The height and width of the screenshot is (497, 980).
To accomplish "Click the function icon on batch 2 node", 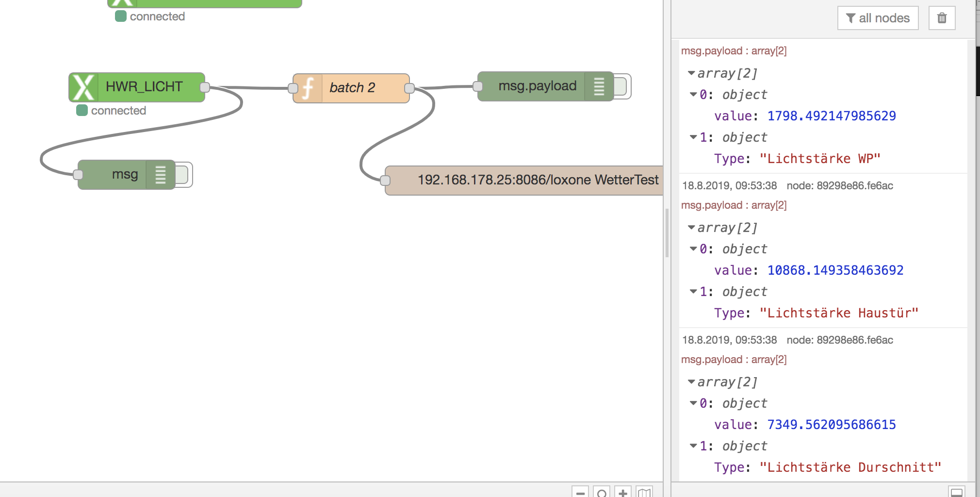I will (308, 88).
